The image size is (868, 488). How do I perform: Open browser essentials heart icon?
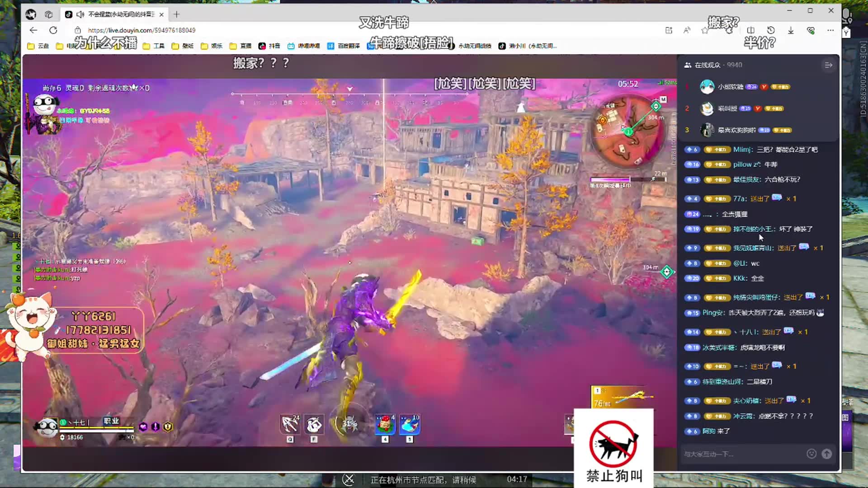tap(811, 30)
